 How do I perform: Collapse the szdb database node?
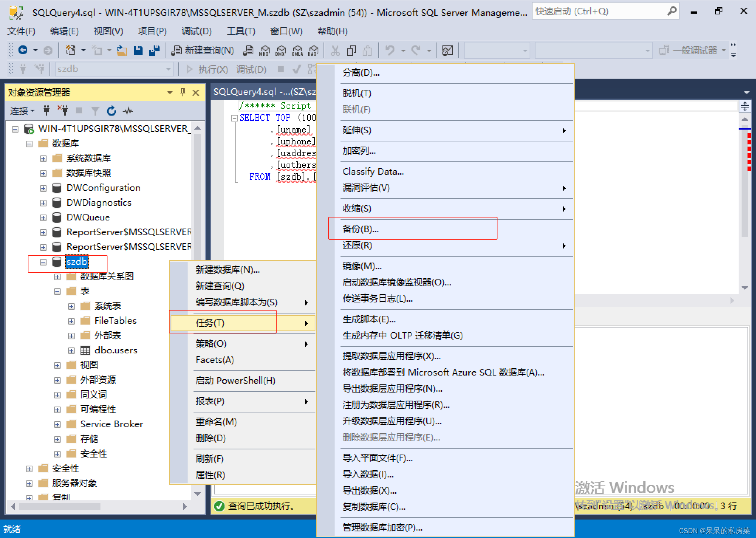click(43, 262)
